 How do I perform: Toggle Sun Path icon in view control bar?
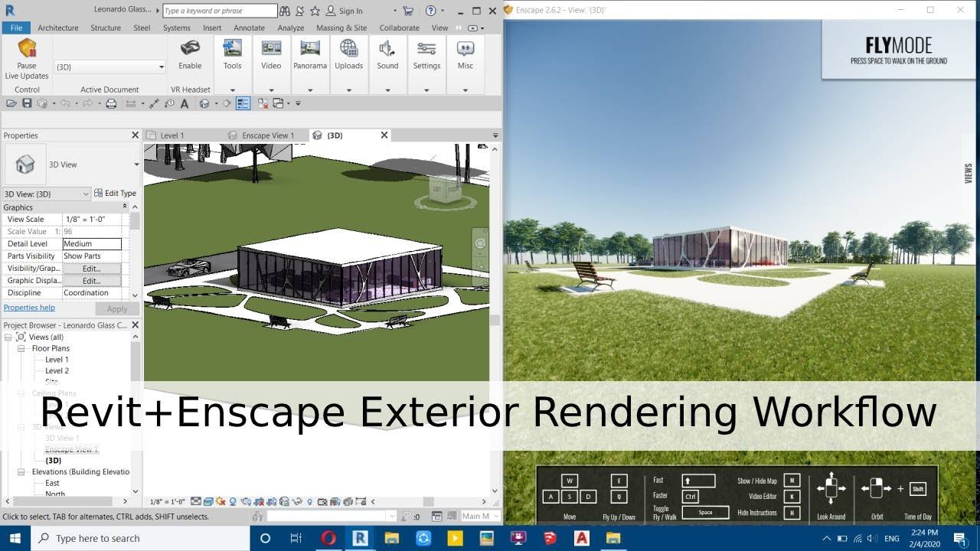220,502
